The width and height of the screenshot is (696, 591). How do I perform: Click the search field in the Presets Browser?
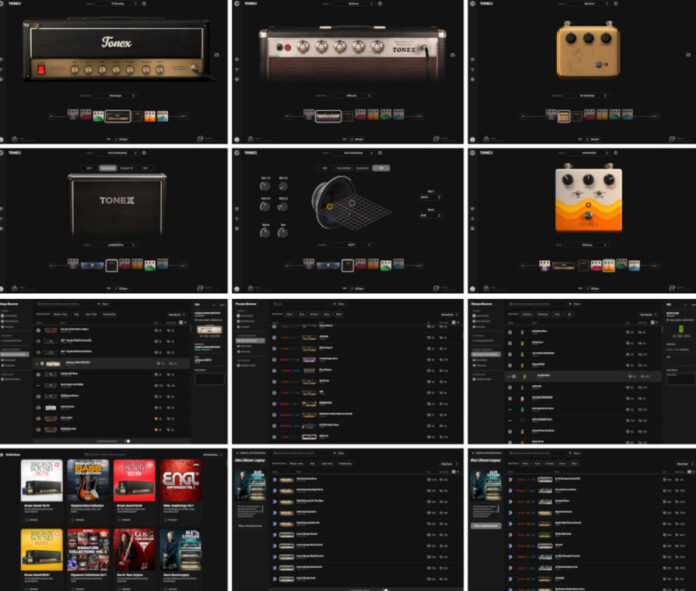coord(301,304)
